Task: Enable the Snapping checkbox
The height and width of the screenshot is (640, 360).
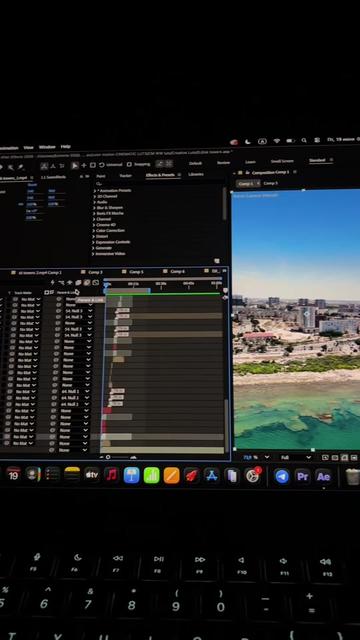Action: pos(129,164)
